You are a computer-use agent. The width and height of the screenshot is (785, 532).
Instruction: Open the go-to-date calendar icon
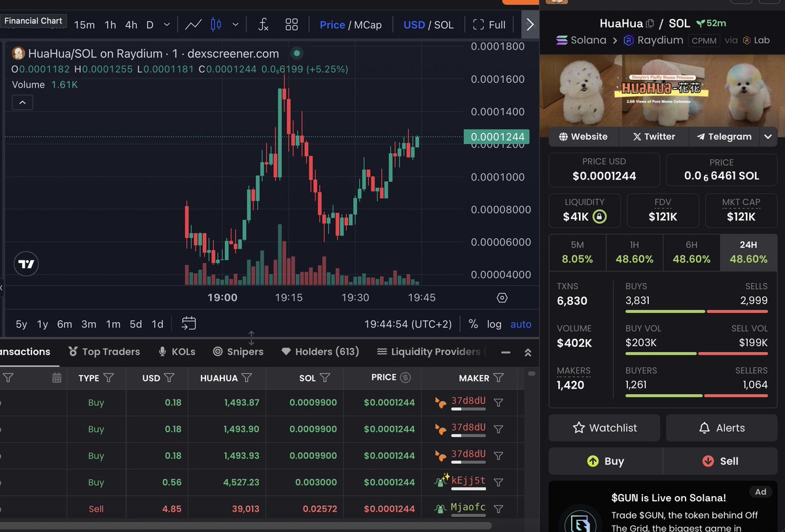coord(189,323)
